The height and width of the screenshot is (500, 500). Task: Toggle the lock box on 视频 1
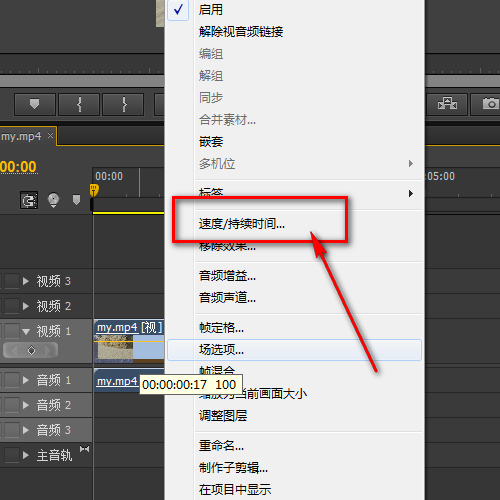pos(12,331)
